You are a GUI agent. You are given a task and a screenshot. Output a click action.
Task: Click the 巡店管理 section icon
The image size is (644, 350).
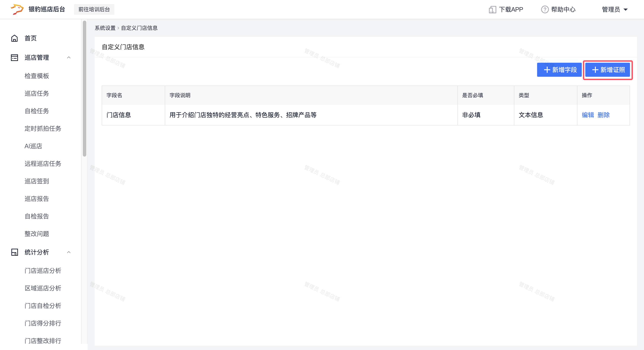click(14, 58)
